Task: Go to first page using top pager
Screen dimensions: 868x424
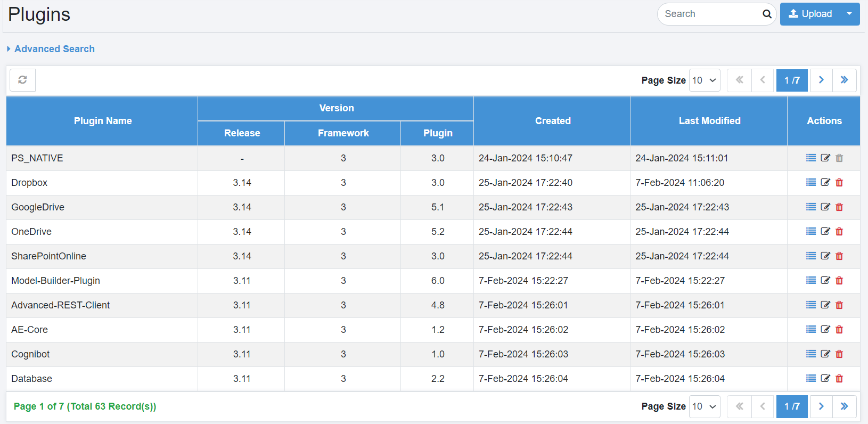Action: pos(739,80)
